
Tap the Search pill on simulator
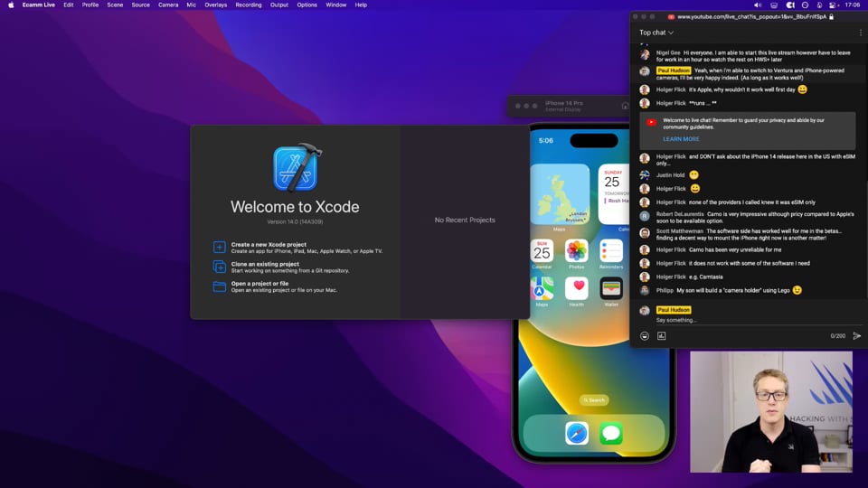click(x=594, y=400)
